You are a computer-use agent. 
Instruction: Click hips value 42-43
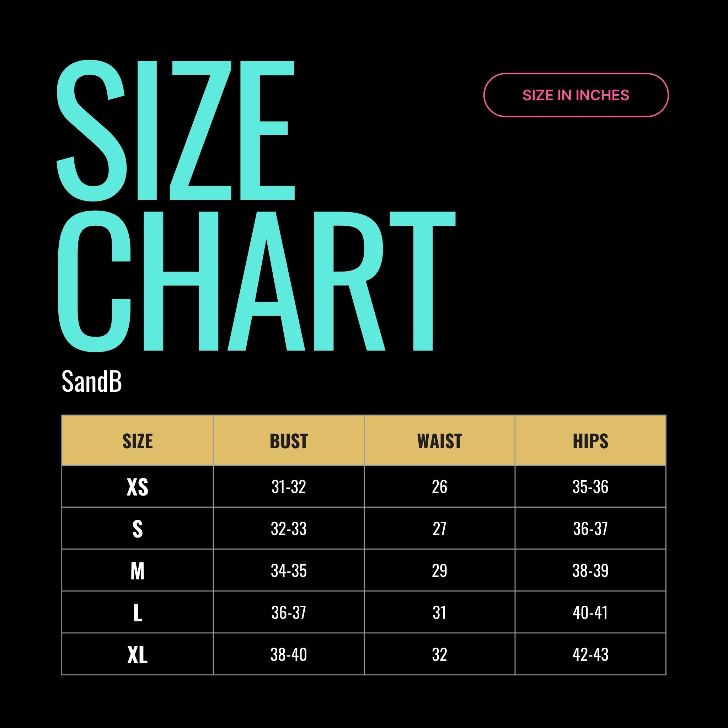click(x=590, y=654)
